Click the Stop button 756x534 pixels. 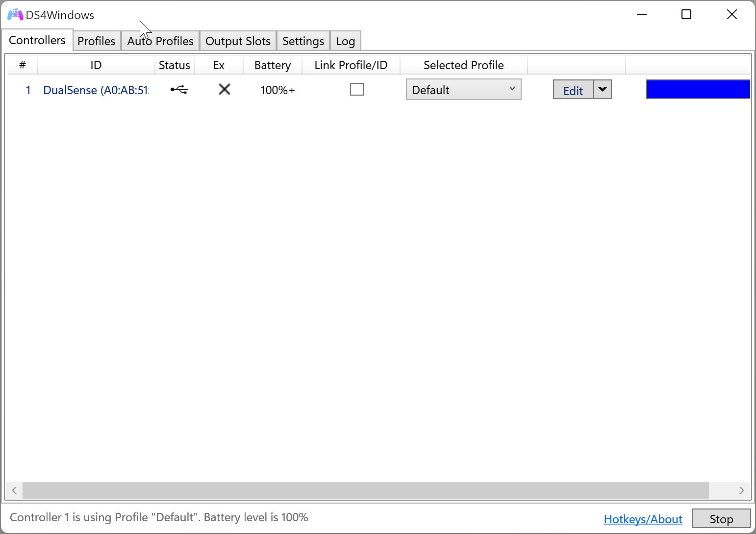point(721,519)
